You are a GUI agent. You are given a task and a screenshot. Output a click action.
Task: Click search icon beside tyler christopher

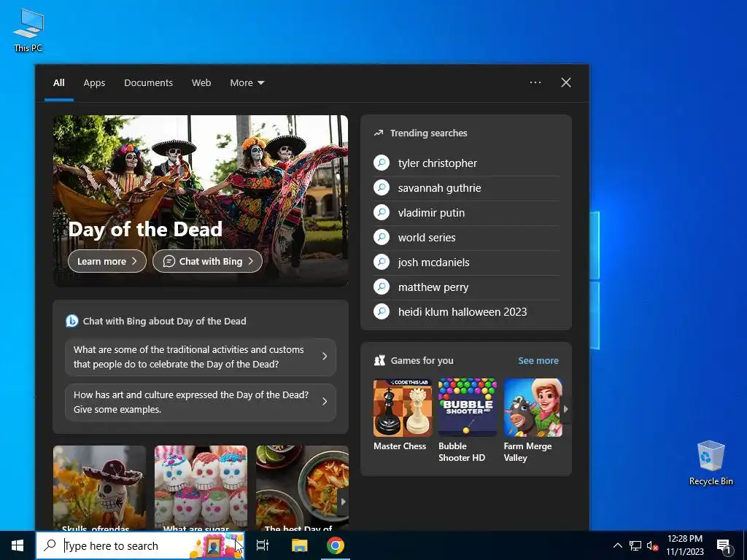pos(382,163)
